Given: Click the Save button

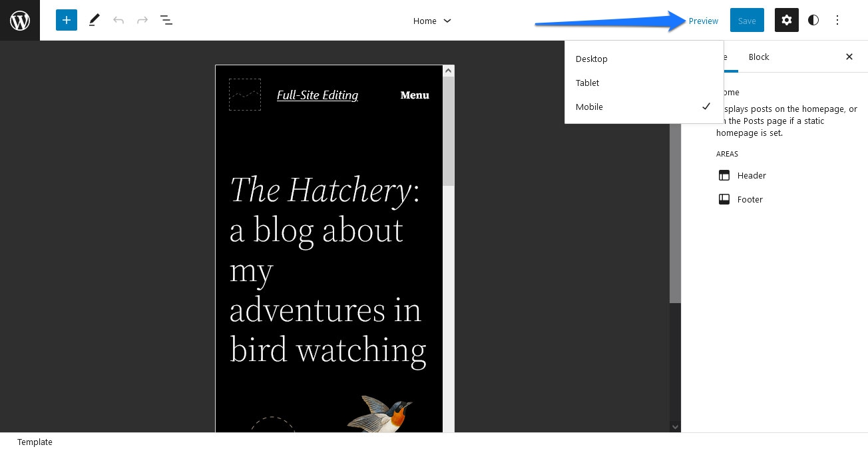Looking at the screenshot, I should 747,20.
